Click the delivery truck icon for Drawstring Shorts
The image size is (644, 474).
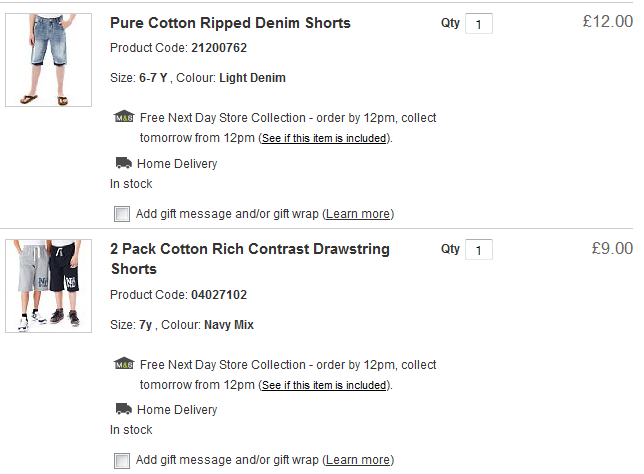tap(124, 409)
